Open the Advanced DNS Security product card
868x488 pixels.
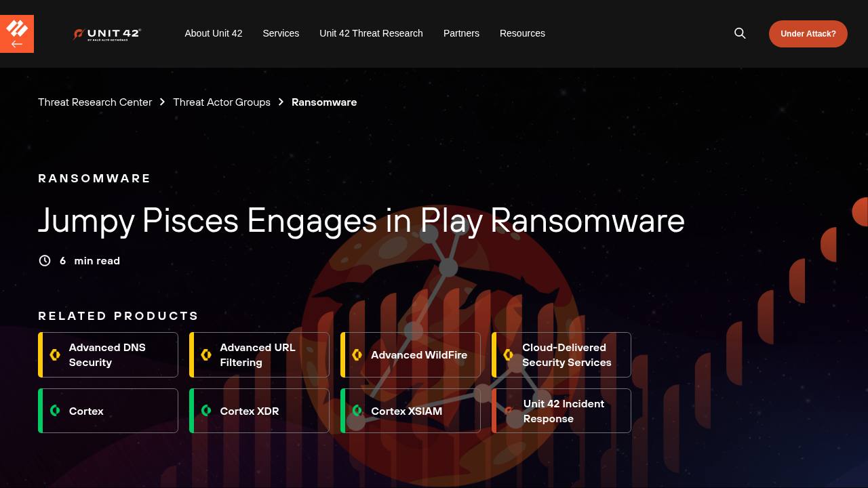(x=108, y=354)
